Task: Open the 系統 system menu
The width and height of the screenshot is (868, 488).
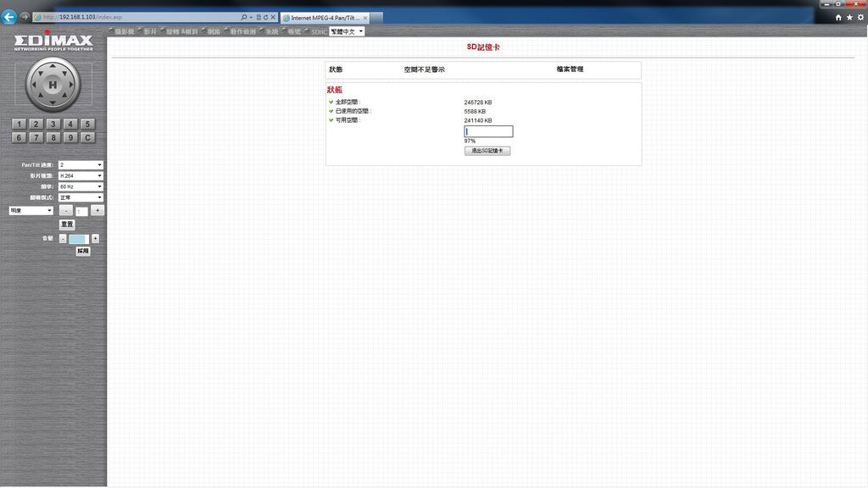Action: (272, 31)
